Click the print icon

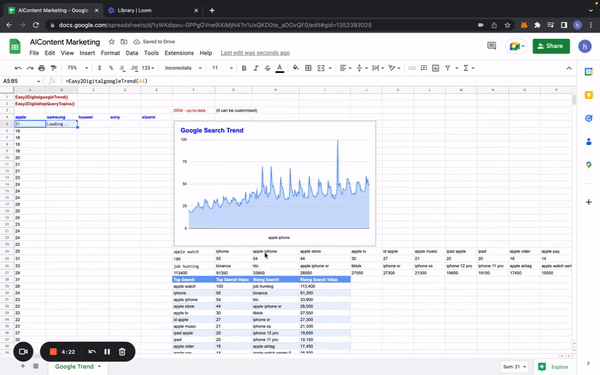click(42, 68)
